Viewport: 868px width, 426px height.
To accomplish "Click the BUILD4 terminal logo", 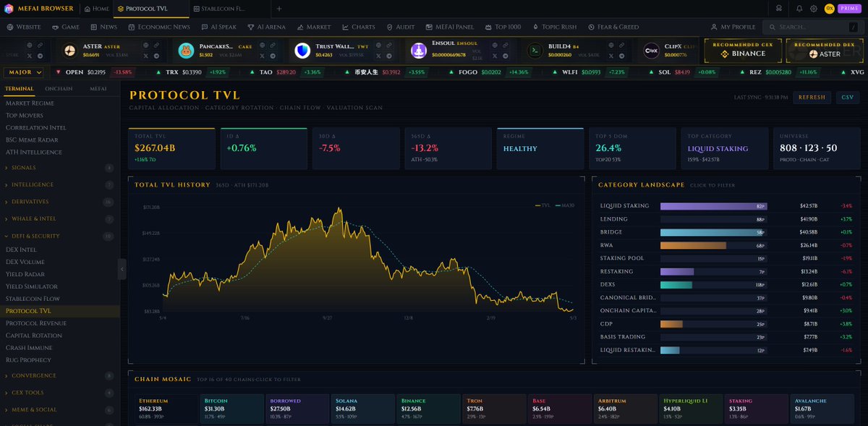I will coord(535,51).
